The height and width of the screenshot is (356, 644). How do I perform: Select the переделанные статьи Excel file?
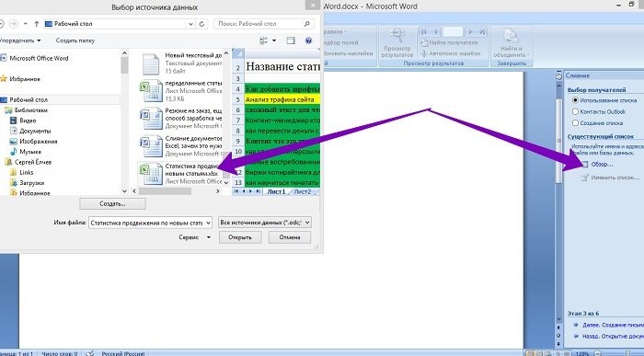pyautogui.click(x=180, y=91)
